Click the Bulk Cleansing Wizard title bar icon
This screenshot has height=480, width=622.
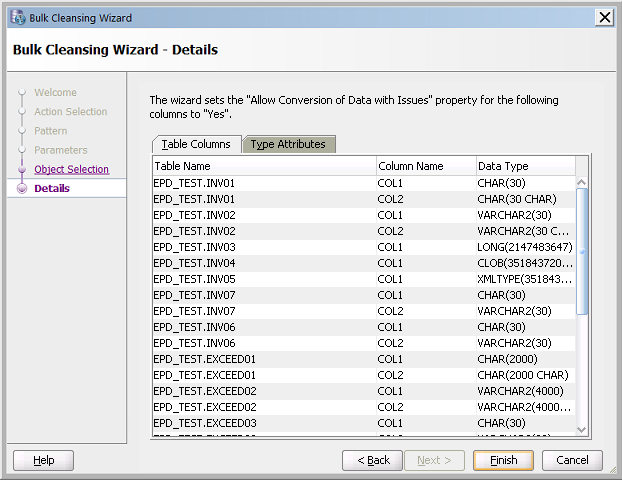17,17
